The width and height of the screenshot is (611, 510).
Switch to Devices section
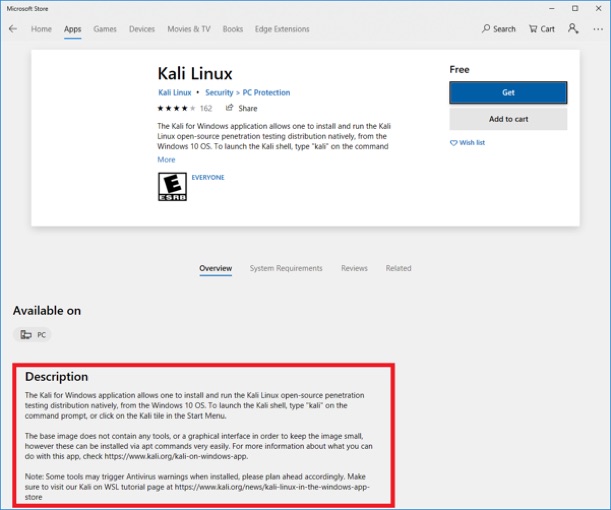click(142, 29)
